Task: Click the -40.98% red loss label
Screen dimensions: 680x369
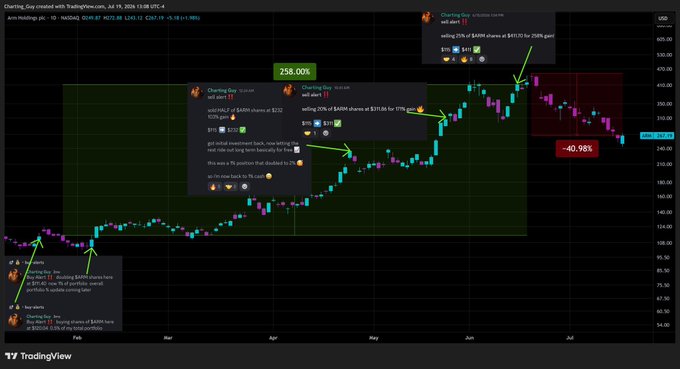Action: coord(577,149)
